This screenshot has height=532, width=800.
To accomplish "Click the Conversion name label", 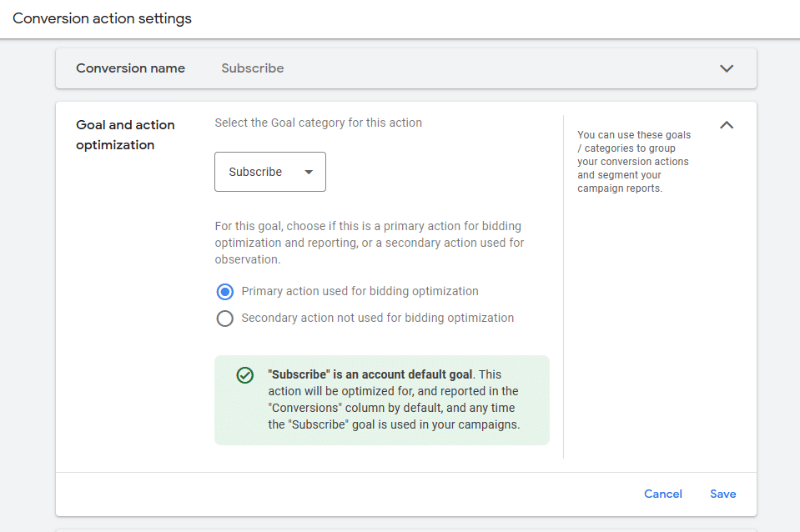I will click(x=130, y=68).
